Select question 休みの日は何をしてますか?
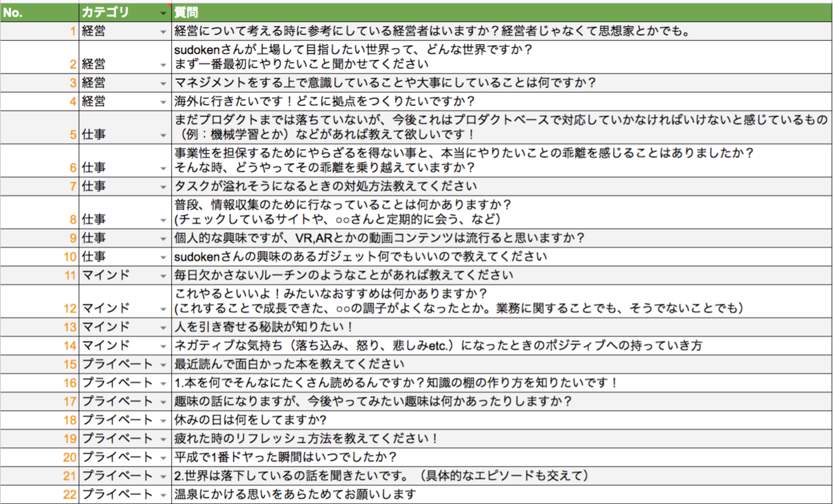The width and height of the screenshot is (833, 504). (502, 420)
